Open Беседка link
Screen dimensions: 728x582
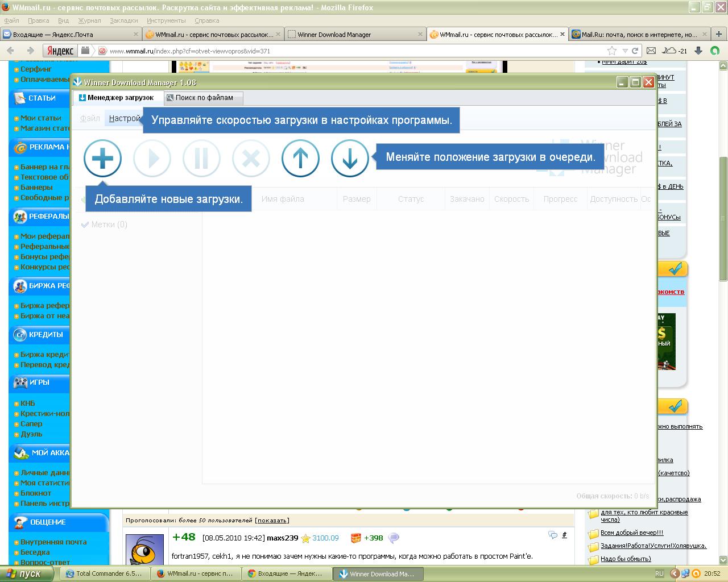pos(35,552)
